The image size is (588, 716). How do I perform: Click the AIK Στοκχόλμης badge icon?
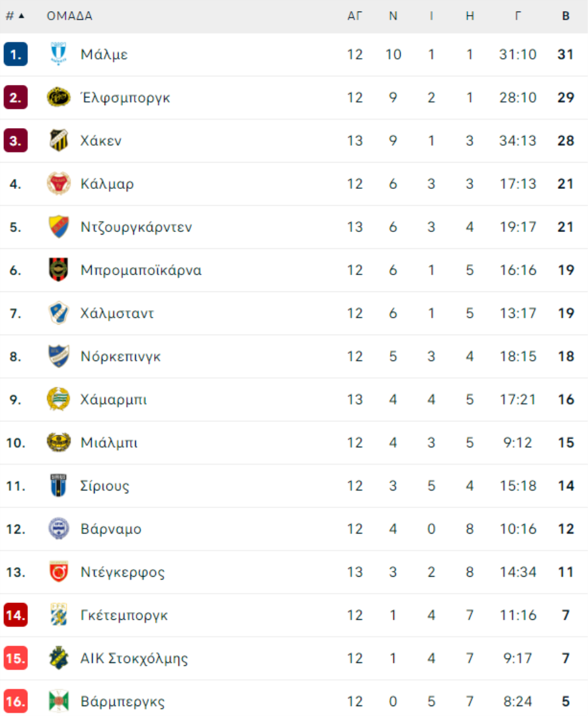pos(58,658)
